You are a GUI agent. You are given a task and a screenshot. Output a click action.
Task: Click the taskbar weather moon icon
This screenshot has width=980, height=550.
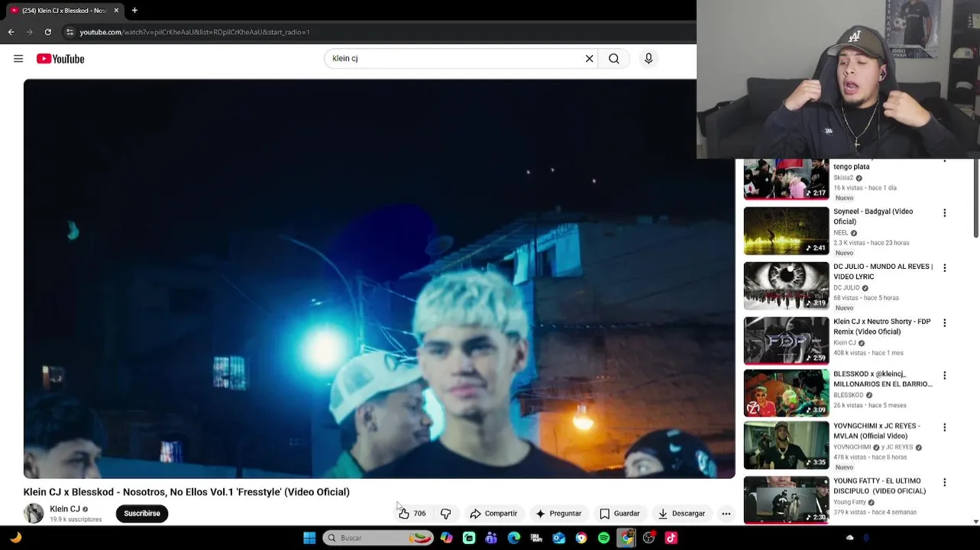[15, 538]
